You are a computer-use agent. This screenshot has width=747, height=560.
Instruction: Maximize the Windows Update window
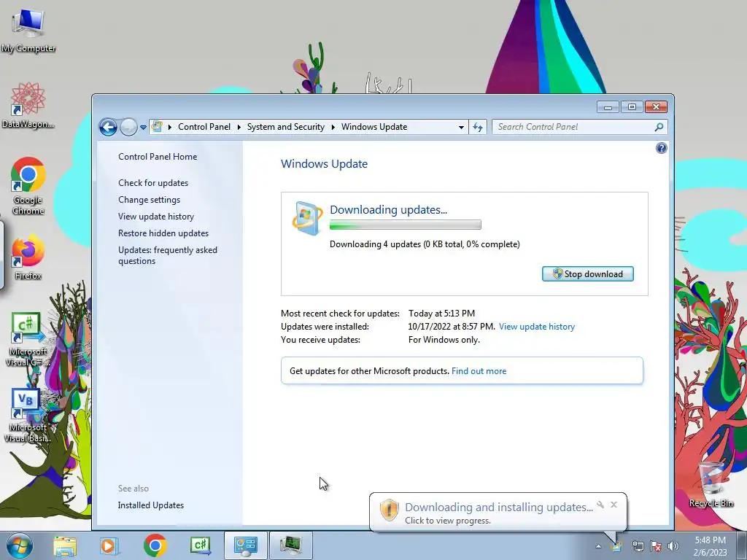click(632, 107)
